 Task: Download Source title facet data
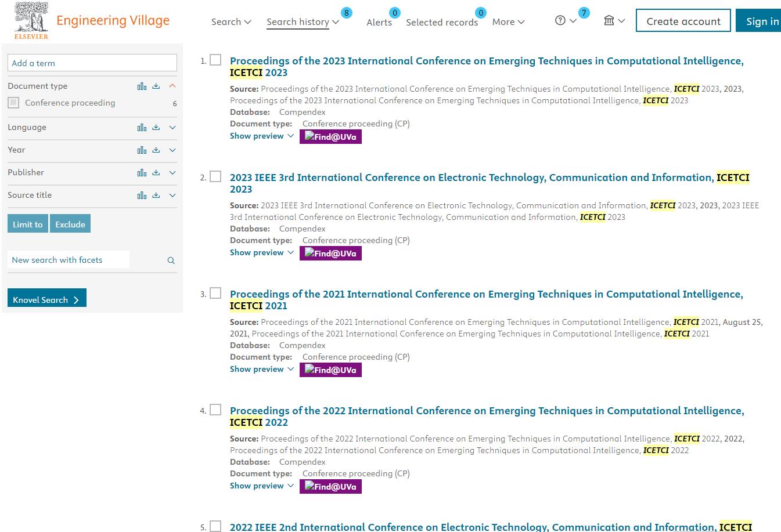click(156, 195)
